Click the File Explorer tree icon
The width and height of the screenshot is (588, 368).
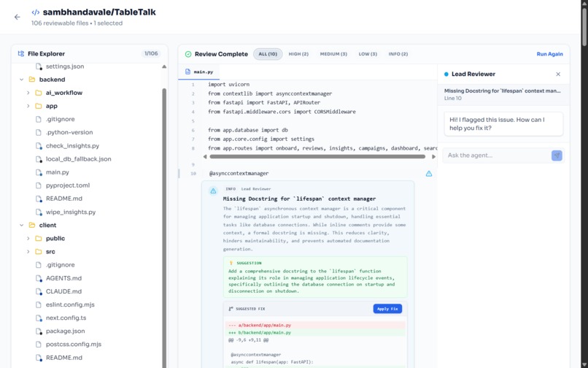point(21,54)
